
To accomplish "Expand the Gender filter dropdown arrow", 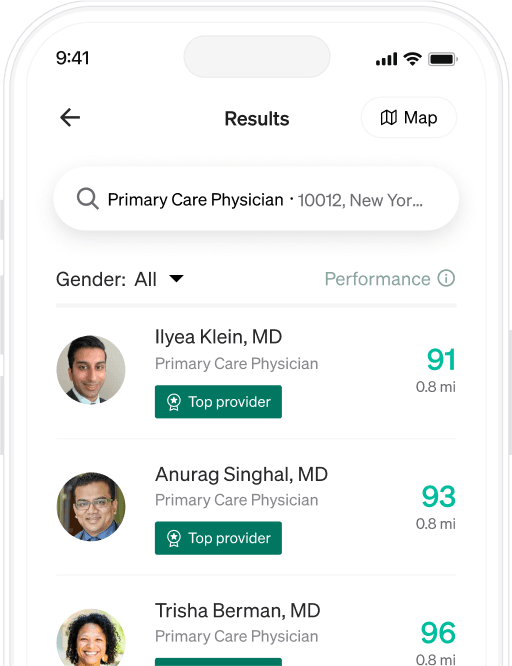I will [176, 279].
